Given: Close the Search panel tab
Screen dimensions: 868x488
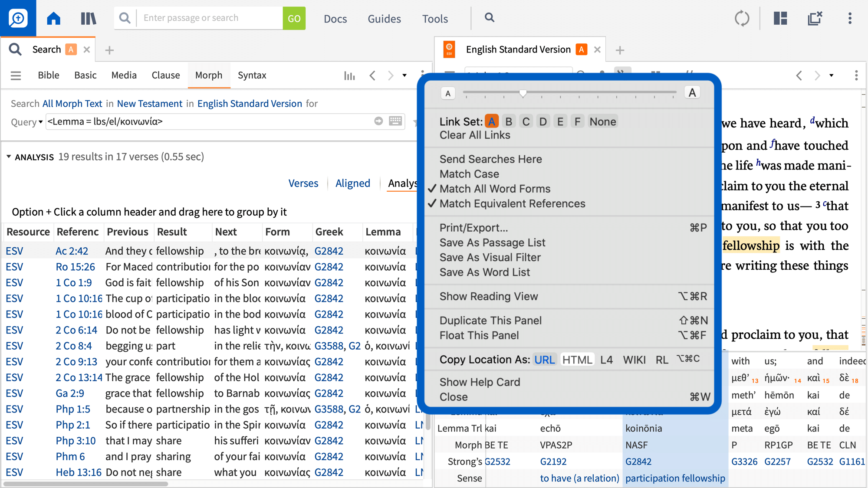Looking at the screenshot, I should coord(87,49).
